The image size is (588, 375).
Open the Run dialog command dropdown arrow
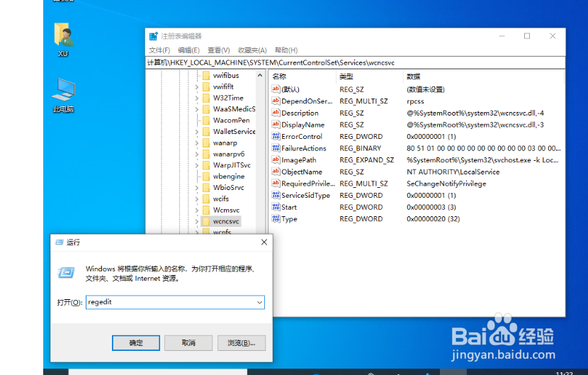tap(259, 302)
